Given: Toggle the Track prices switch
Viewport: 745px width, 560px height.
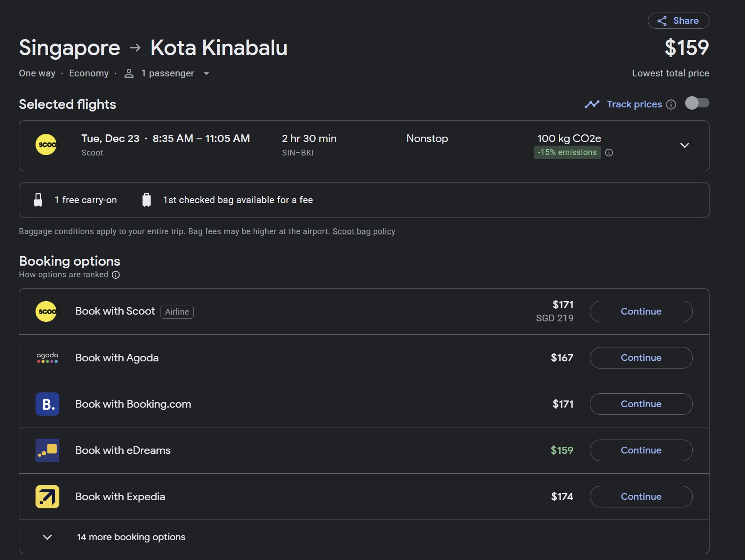Looking at the screenshot, I should coord(697,103).
